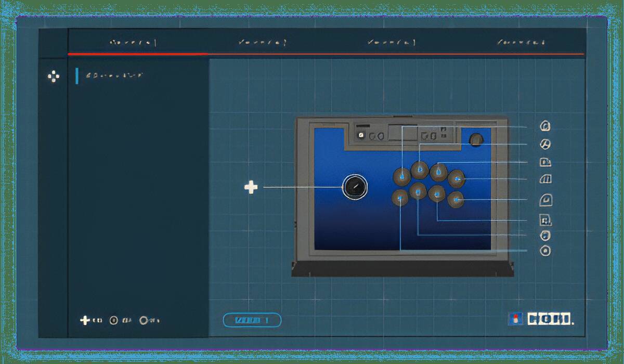Click the bottom button-mapping icon in right column
This screenshot has width=624, height=364.
click(545, 251)
